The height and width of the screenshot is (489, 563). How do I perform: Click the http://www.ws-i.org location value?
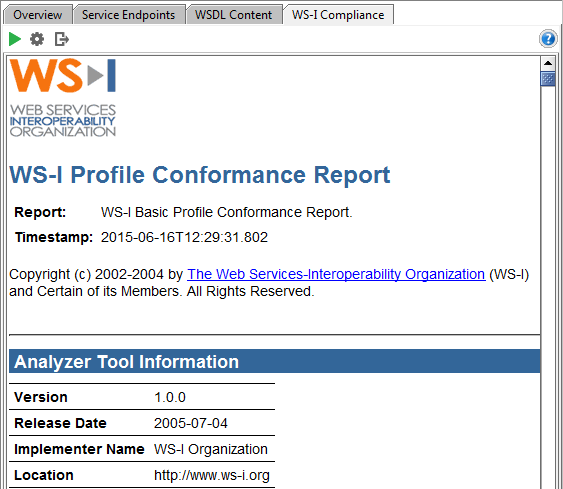tap(212, 475)
